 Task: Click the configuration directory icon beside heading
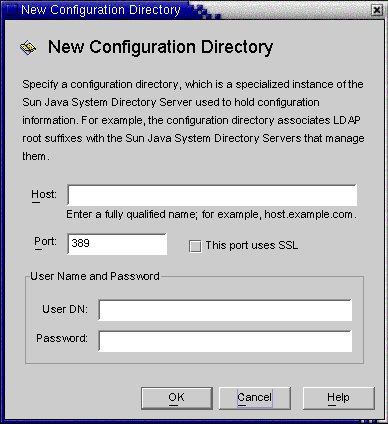click(28, 48)
